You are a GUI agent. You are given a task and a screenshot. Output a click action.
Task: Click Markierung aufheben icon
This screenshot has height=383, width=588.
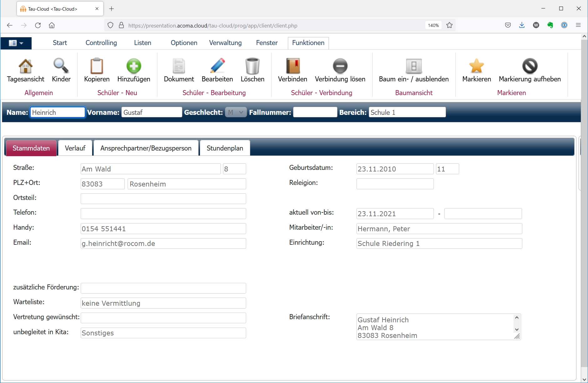pos(530,66)
